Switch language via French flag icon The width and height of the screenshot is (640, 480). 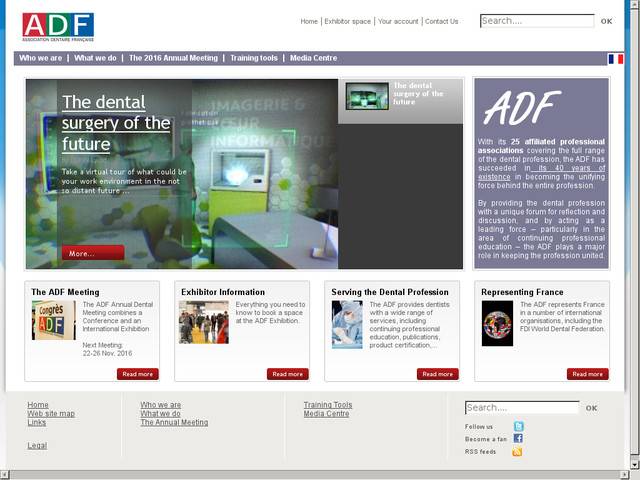[616, 59]
